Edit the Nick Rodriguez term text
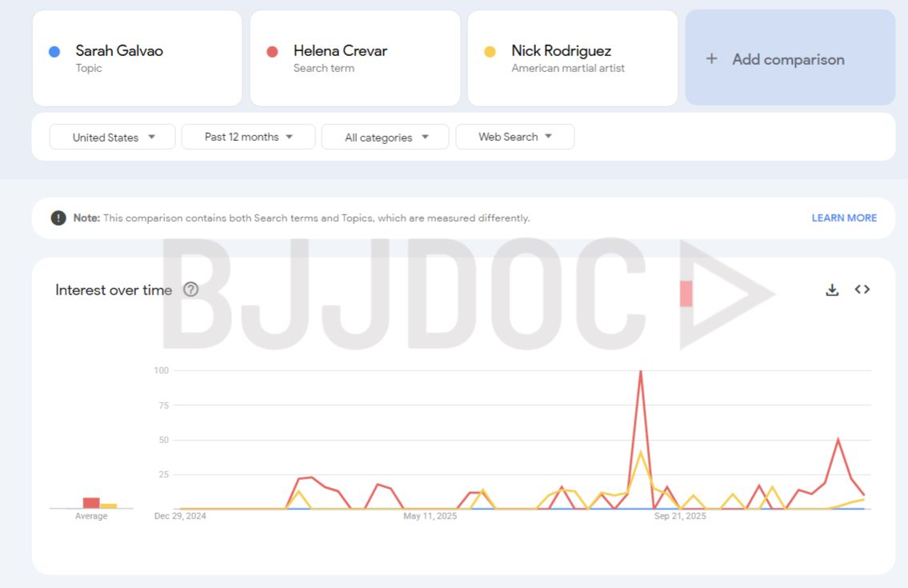The height and width of the screenshot is (588, 908). [561, 51]
